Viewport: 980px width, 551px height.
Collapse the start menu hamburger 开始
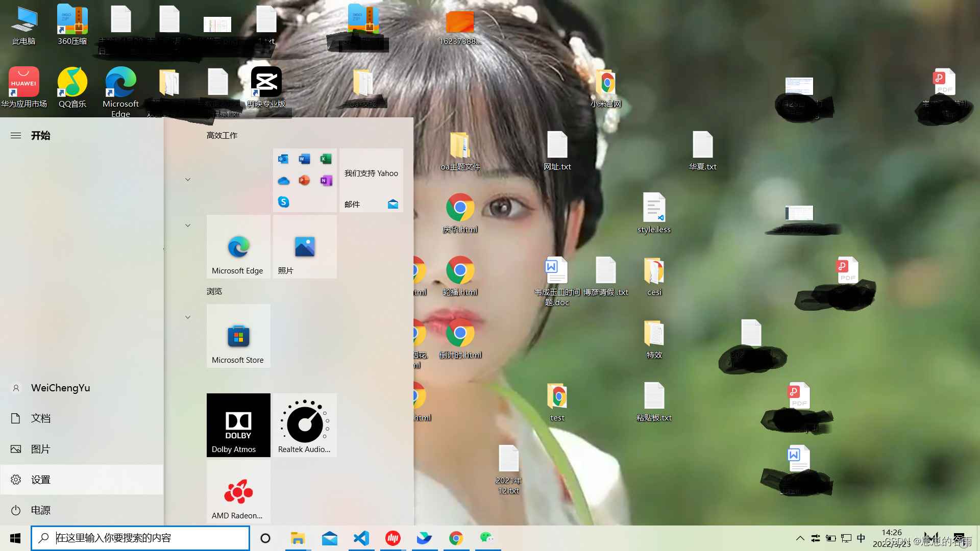coord(16,135)
